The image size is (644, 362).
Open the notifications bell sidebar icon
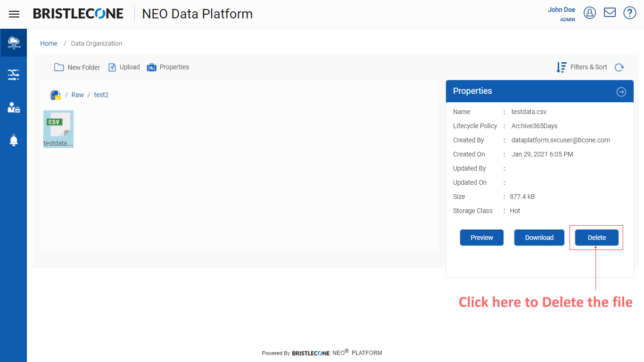tap(14, 140)
